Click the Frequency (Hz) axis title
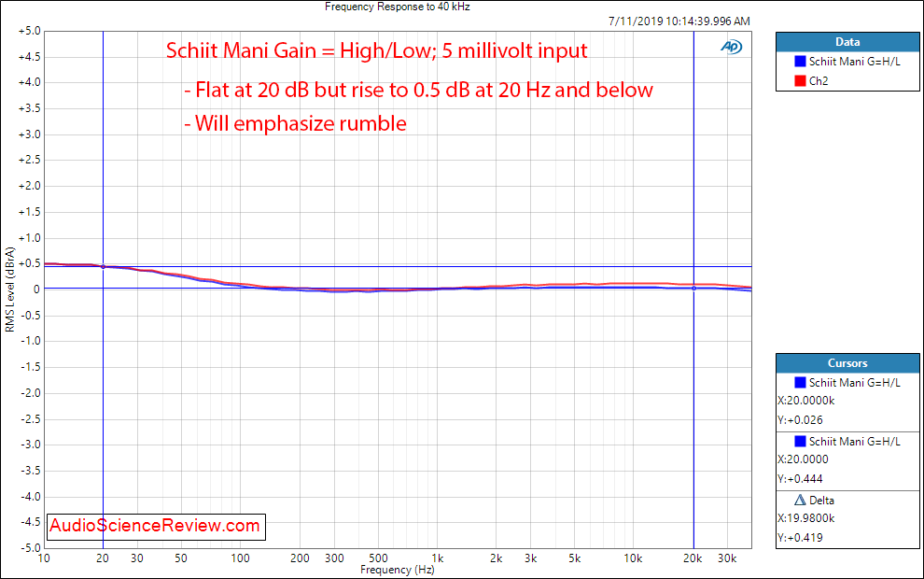The image size is (924, 579). [398, 570]
